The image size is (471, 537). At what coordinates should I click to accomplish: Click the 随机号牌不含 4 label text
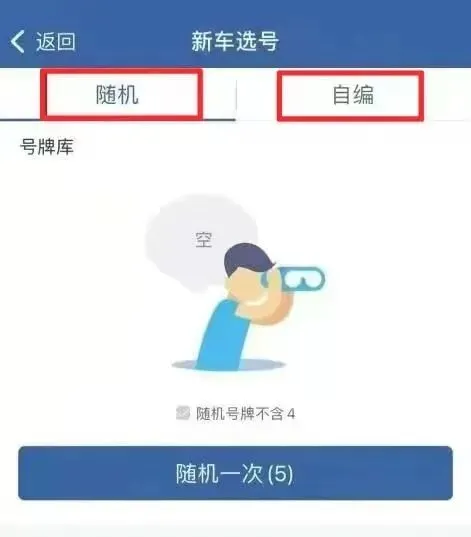click(246, 413)
